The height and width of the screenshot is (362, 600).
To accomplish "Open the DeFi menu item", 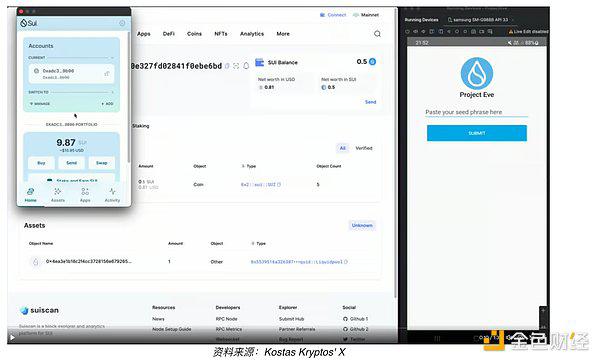I will pos(169,34).
